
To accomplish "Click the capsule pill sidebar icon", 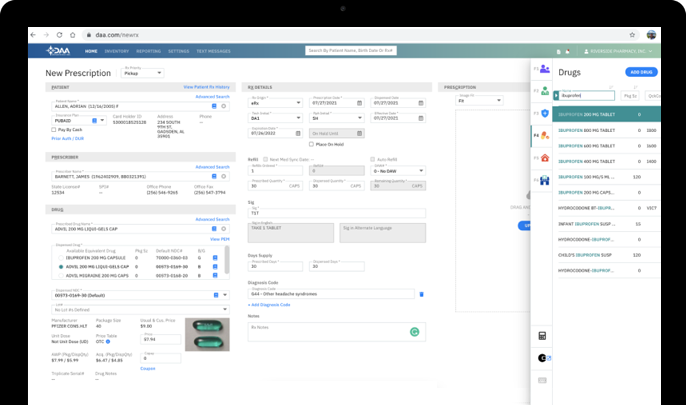I will pyautogui.click(x=544, y=135).
